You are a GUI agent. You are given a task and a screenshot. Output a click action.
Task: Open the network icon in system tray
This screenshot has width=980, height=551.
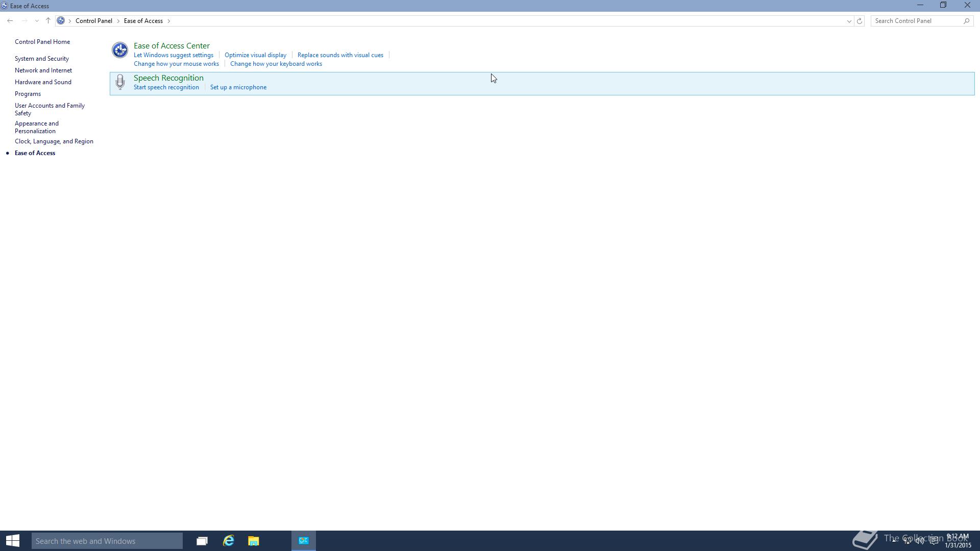[x=907, y=541]
